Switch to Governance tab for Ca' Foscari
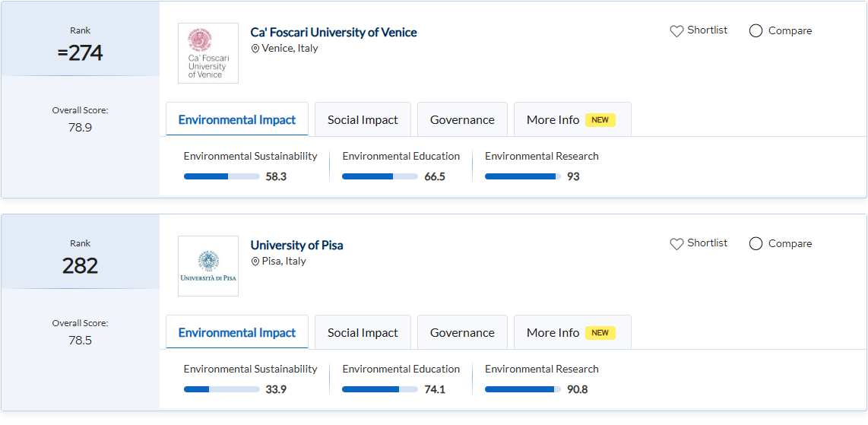The width and height of the screenshot is (868, 425). [x=462, y=120]
